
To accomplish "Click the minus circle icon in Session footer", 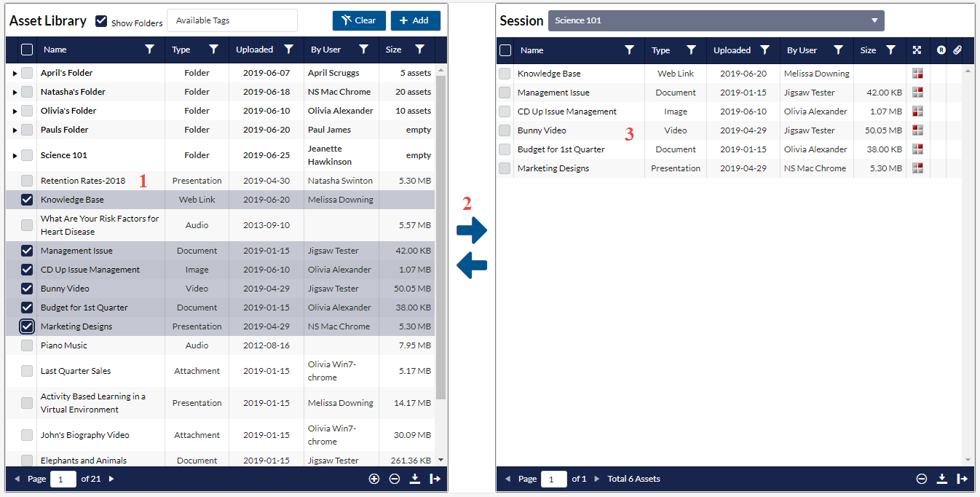I will point(921,479).
